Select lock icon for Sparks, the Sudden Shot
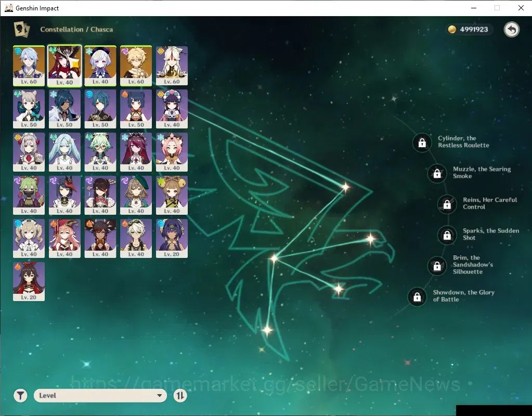Screen dimensions: 532x416 point(447,235)
